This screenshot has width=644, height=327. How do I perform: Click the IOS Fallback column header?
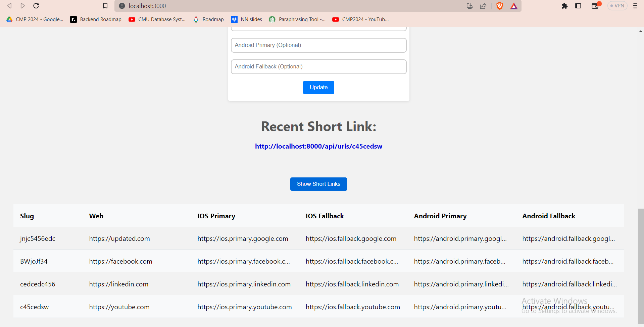(x=325, y=216)
